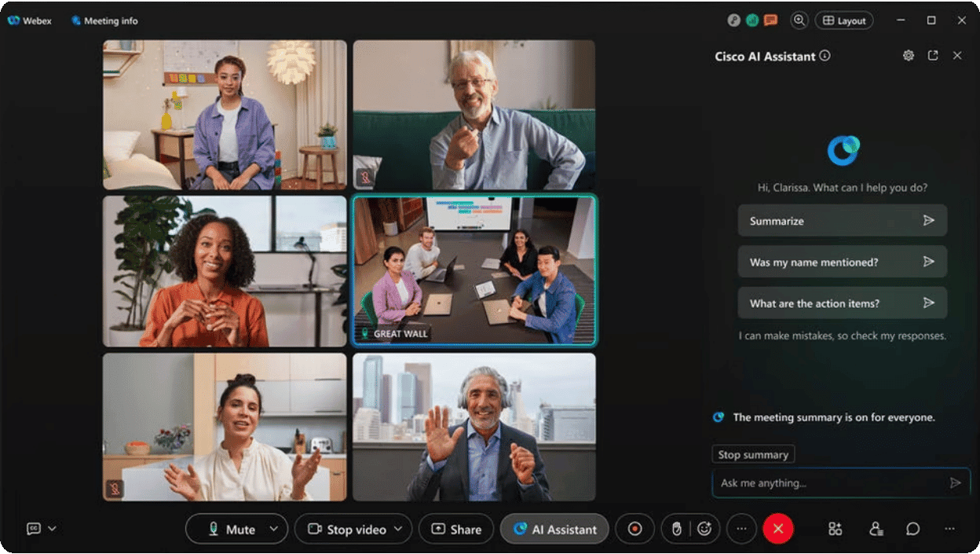Select video tile of woman in orange shirt
This screenshot has height=554, width=980.
(225, 271)
